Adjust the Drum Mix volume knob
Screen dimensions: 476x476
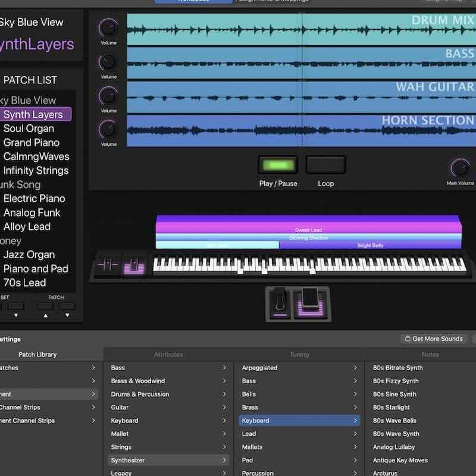point(108,27)
